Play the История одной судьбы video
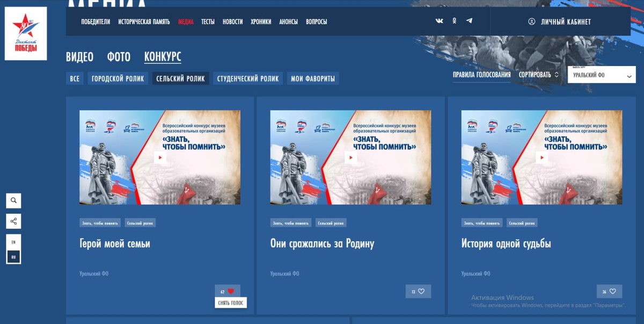The width and height of the screenshot is (644, 324). point(542,157)
